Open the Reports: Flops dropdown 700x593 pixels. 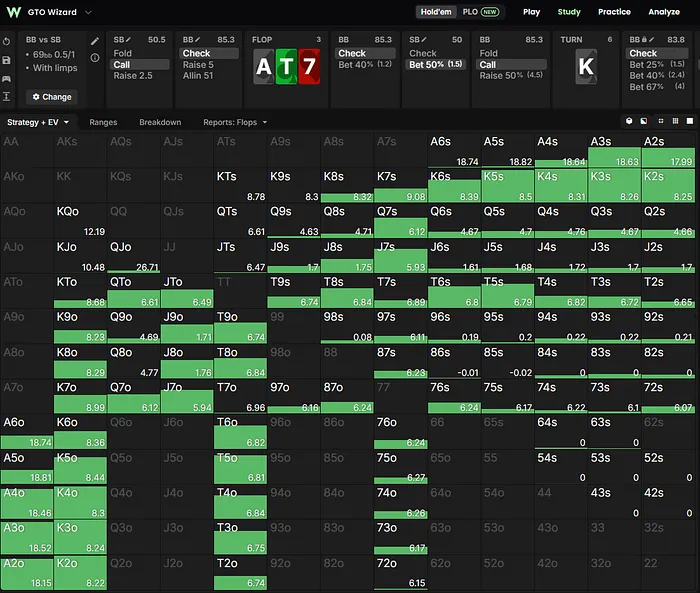coord(235,122)
